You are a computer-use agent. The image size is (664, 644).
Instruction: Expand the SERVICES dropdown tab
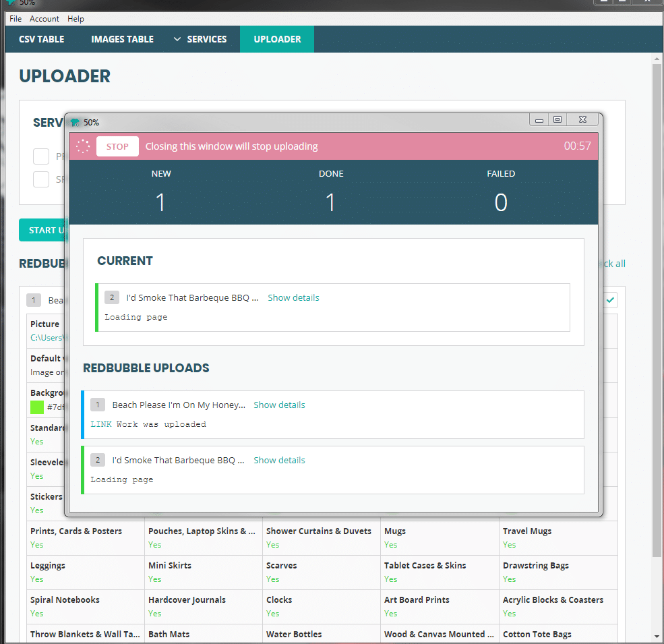tap(200, 39)
